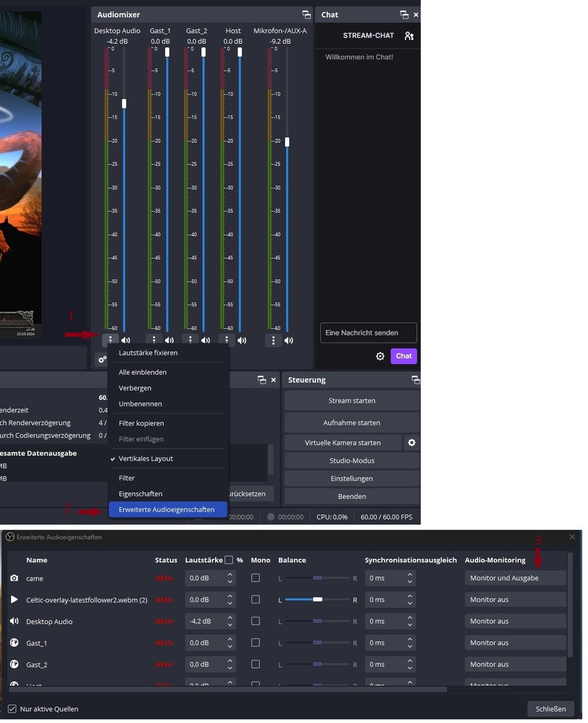The image size is (588, 723).
Task: Mute the Desktop Audio speaker icon
Action: [125, 340]
